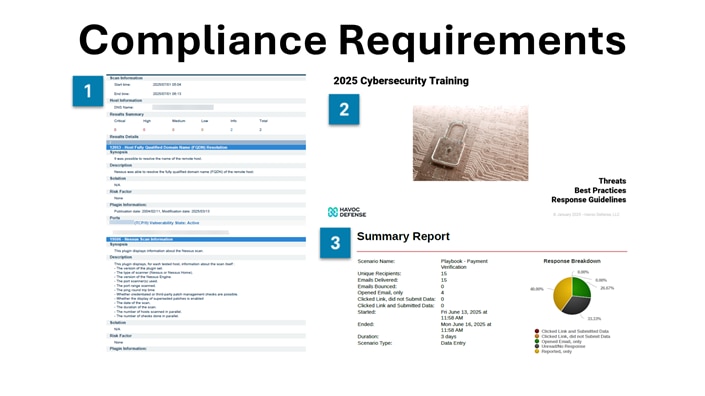Click the "Publication date" plugin information line
The image size is (705, 396).
pyautogui.click(x=162, y=211)
